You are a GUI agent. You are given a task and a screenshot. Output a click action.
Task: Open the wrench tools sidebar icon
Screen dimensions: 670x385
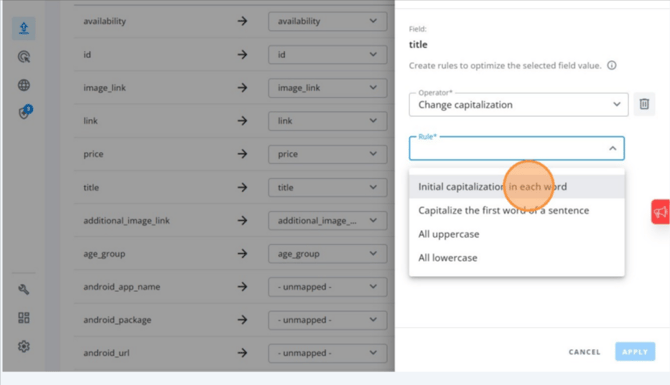(24, 289)
